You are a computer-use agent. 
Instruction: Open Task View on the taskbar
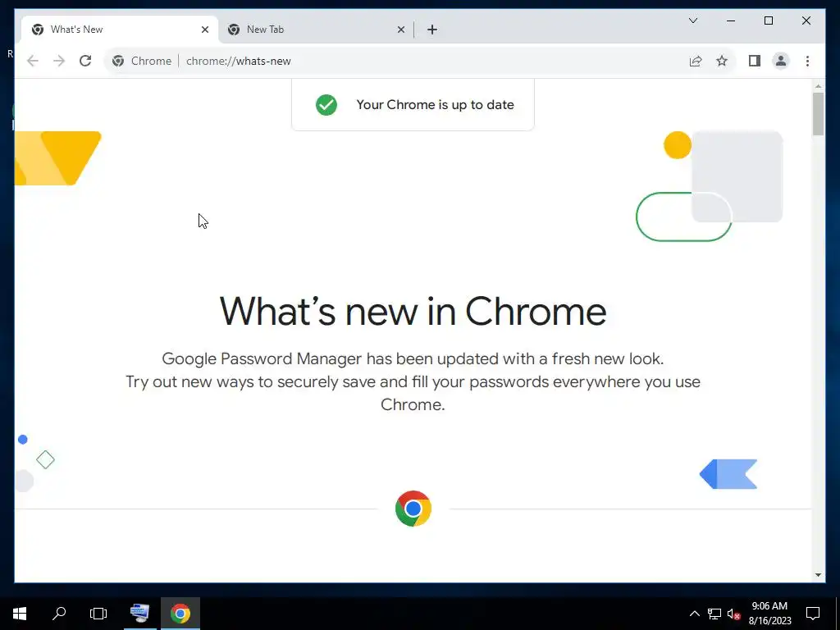98,614
